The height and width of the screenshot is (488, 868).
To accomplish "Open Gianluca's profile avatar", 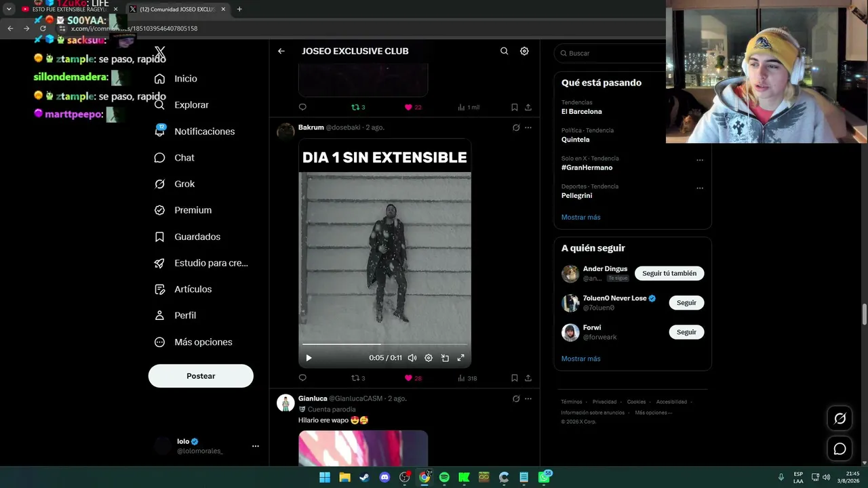I will tap(285, 403).
